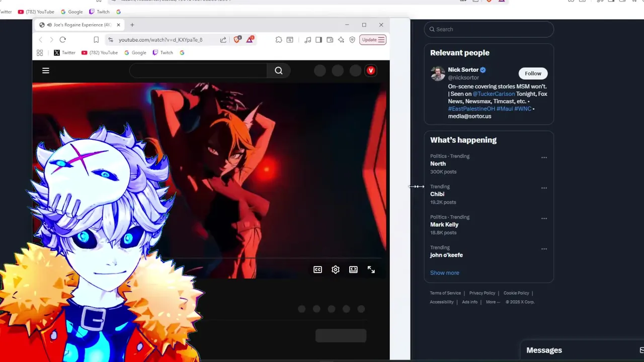The height and width of the screenshot is (362, 644).
Task: Toggle closed captions on the video
Action: [x=317, y=270]
